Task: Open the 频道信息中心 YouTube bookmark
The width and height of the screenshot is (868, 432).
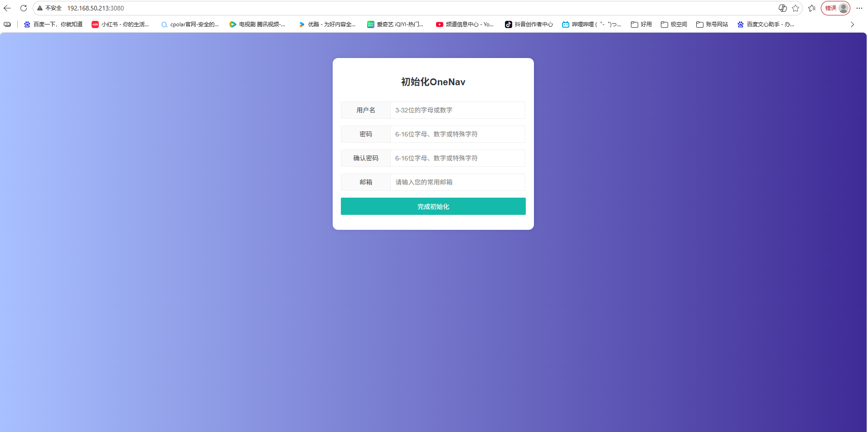Action: click(465, 24)
